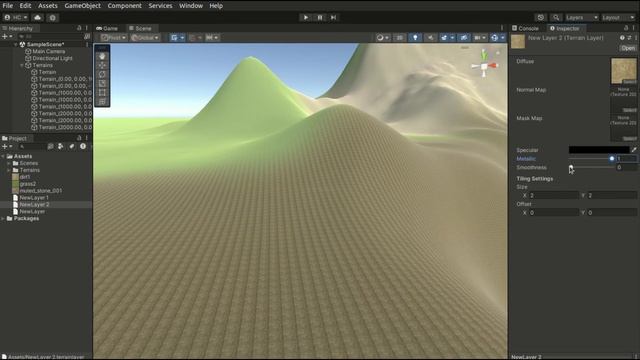Toggle Scene lighting bulb
Screen dimensions: 640x360
point(415,38)
